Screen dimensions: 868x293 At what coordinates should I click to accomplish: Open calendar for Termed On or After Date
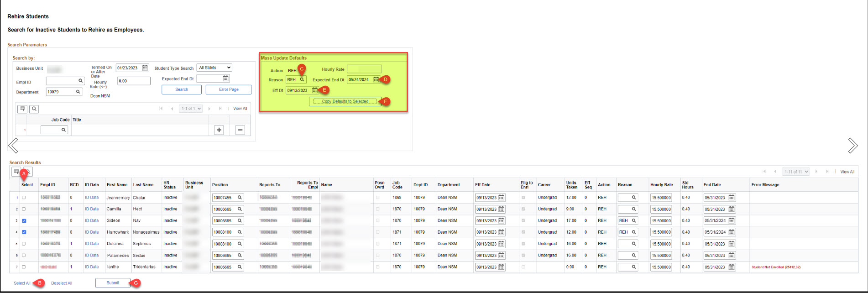coord(145,68)
